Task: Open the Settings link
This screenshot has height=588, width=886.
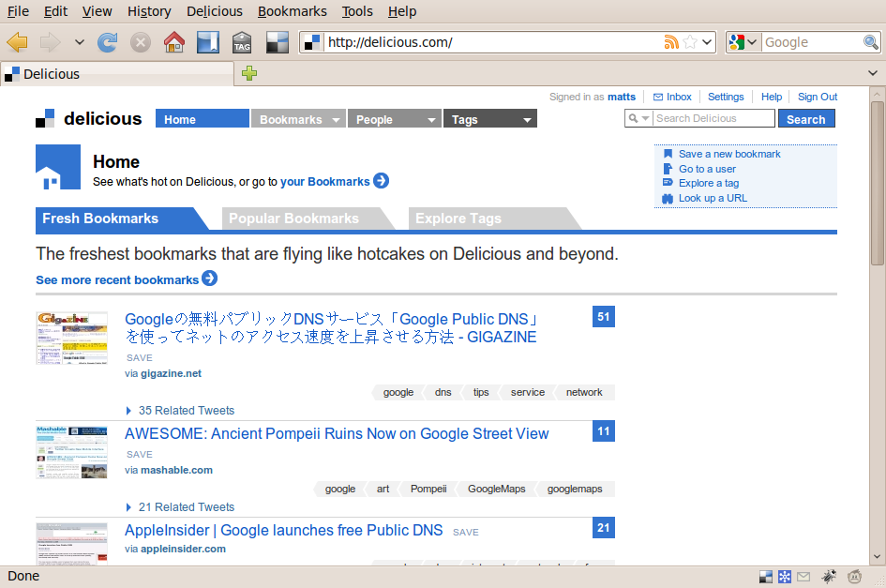Action: tap(726, 97)
